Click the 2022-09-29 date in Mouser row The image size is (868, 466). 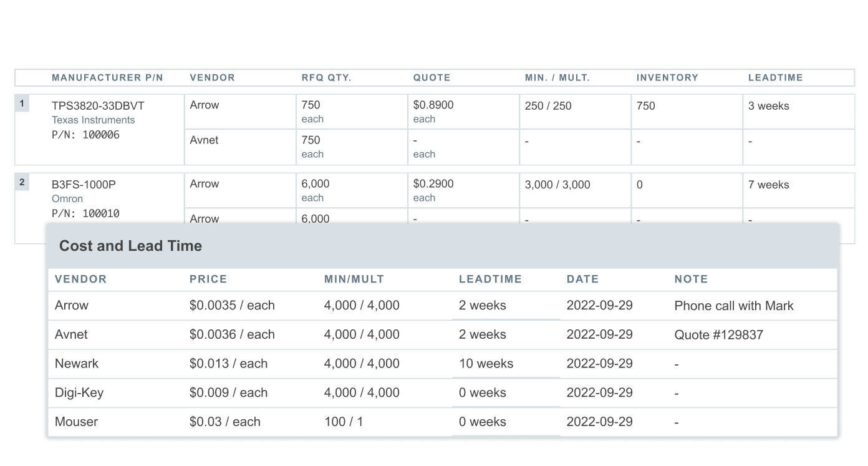(599, 422)
